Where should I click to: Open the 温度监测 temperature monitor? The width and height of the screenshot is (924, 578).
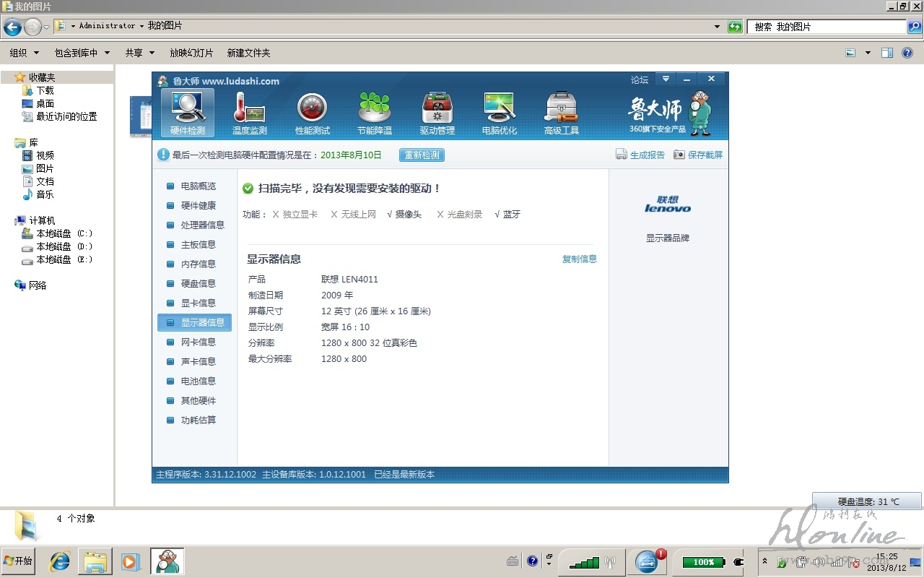coord(250,113)
